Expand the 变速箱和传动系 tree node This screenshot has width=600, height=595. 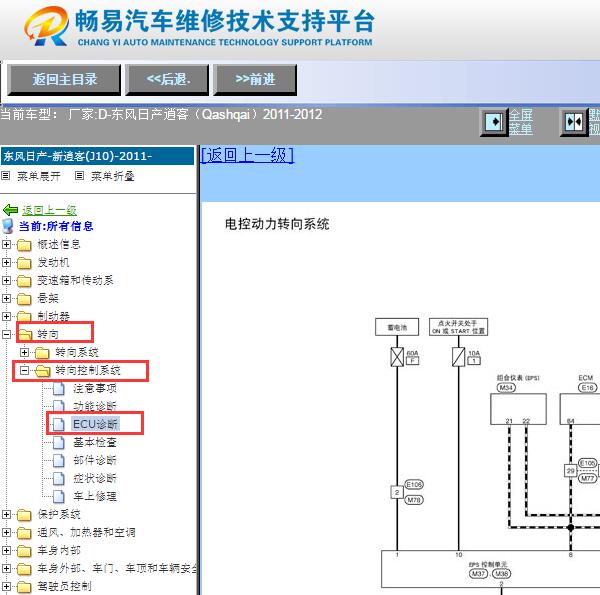[6, 280]
